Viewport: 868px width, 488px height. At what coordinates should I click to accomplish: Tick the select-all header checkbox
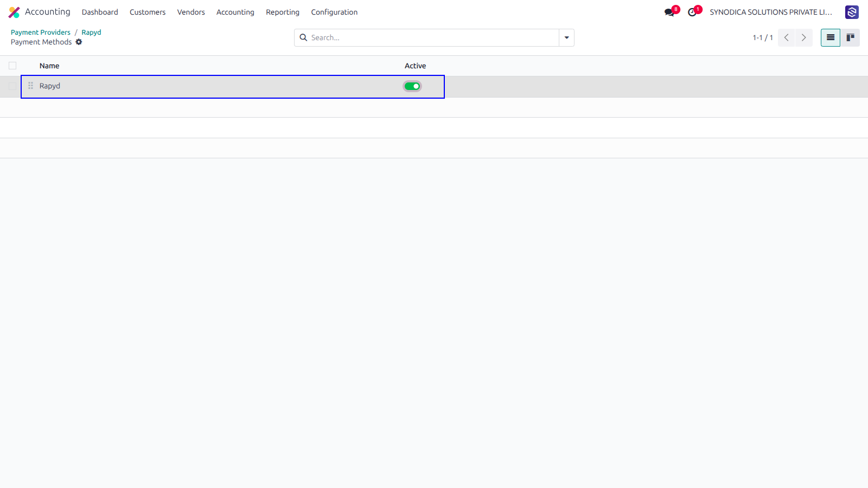click(12, 66)
